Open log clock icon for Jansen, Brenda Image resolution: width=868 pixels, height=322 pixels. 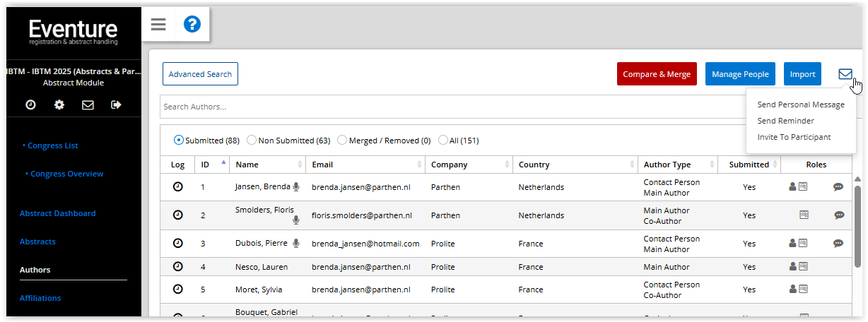[x=178, y=187]
